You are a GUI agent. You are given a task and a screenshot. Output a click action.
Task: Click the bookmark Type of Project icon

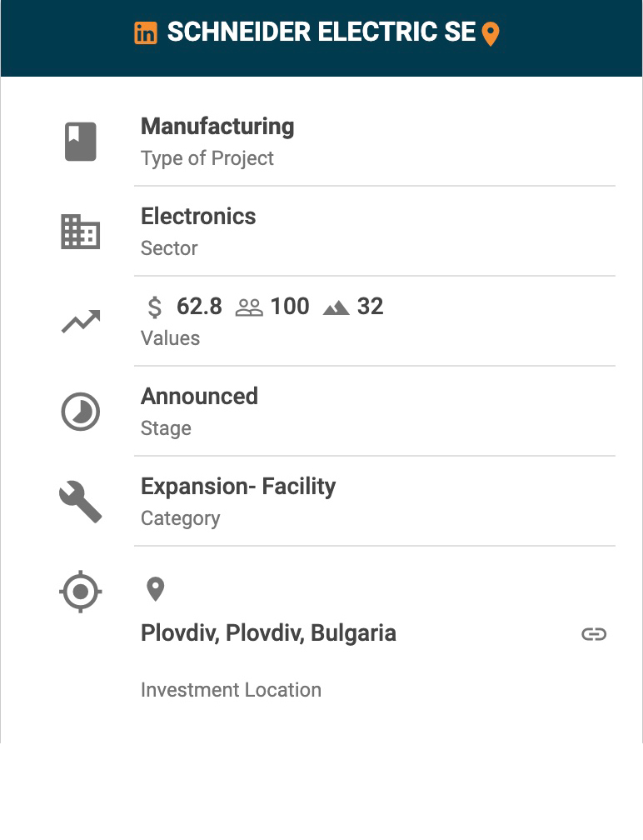point(81,142)
